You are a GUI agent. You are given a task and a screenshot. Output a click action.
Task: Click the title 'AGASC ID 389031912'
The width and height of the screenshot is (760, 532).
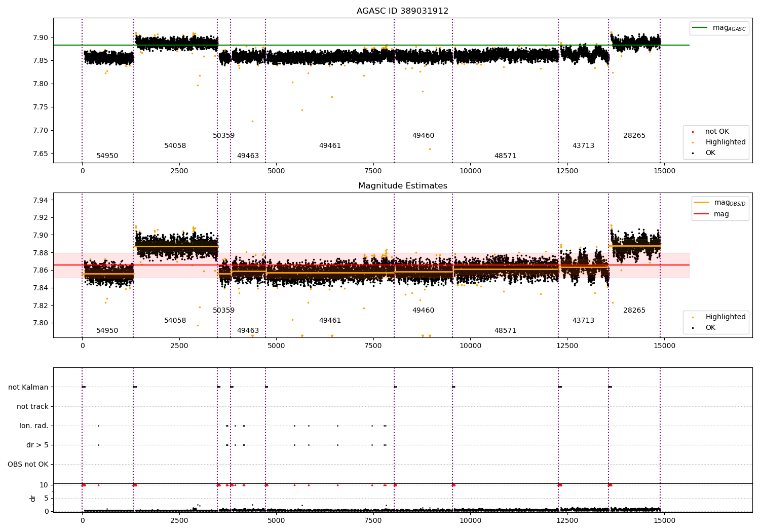tap(402, 11)
